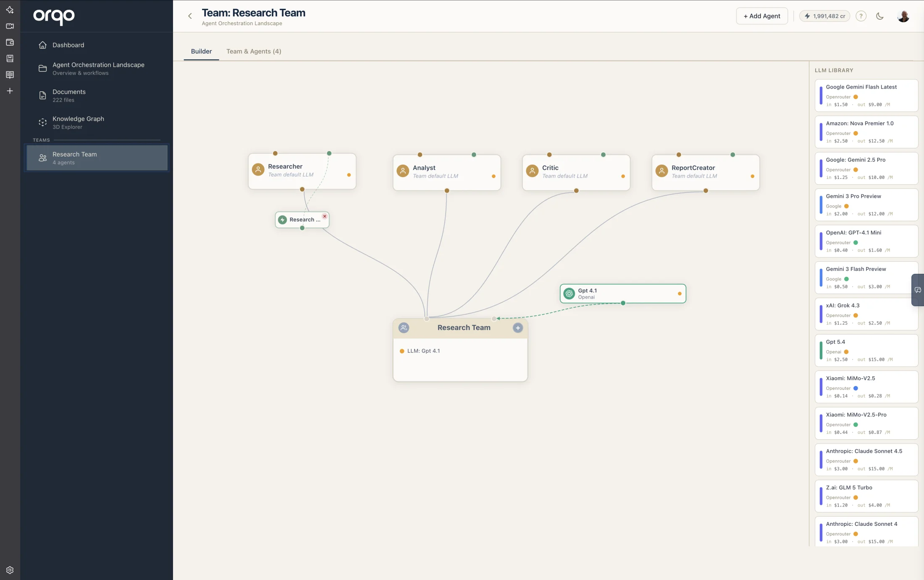Screen dimensions: 924x580
Task: Click the "Agent Orchestration Landscape" subtitle under the team title
Action: tap(242, 24)
